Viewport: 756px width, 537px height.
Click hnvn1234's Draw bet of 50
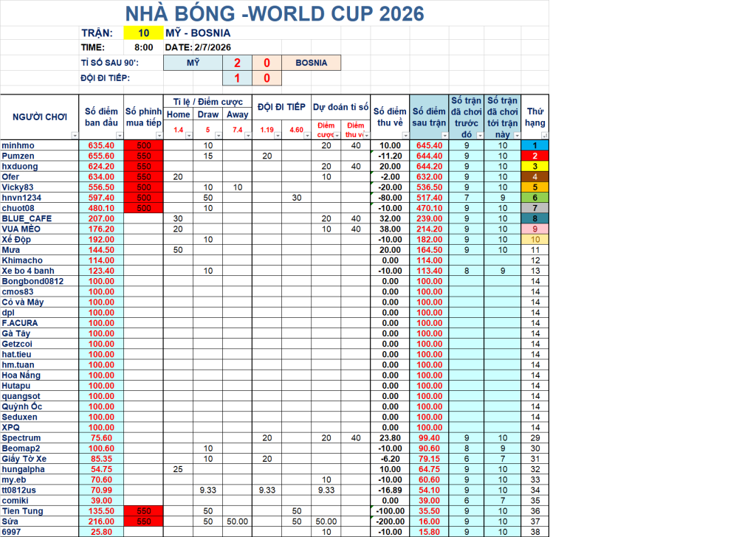click(x=207, y=198)
